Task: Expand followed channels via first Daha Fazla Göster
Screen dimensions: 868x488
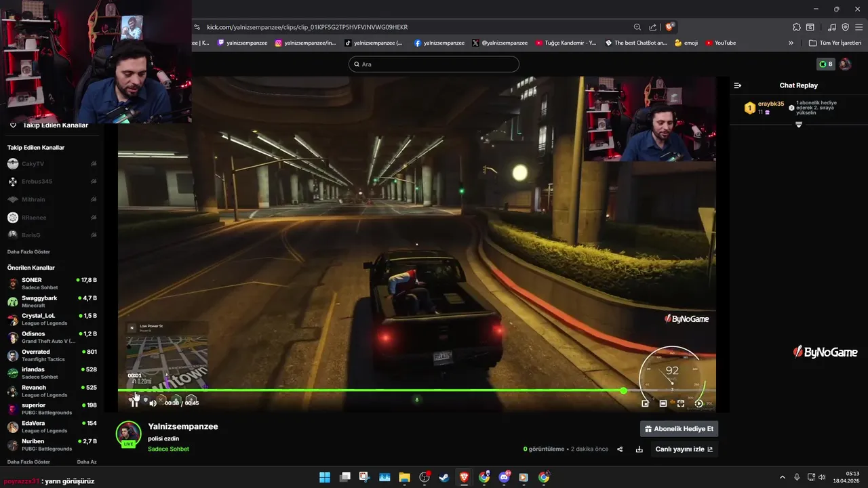Action: (28, 251)
